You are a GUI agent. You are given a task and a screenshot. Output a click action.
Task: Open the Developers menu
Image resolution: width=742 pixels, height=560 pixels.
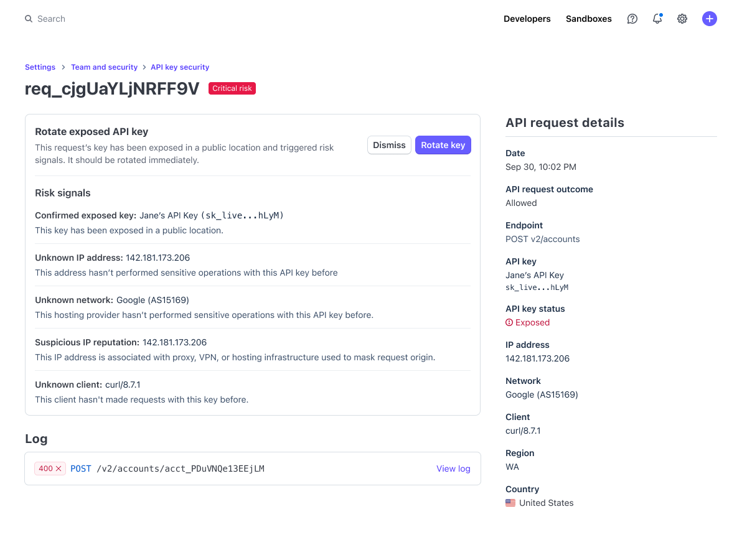pos(527,19)
